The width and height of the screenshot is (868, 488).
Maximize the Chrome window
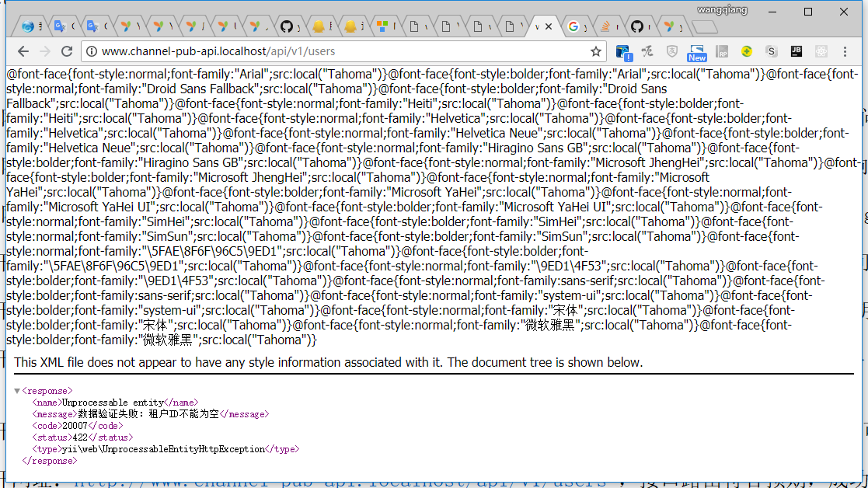(x=808, y=12)
